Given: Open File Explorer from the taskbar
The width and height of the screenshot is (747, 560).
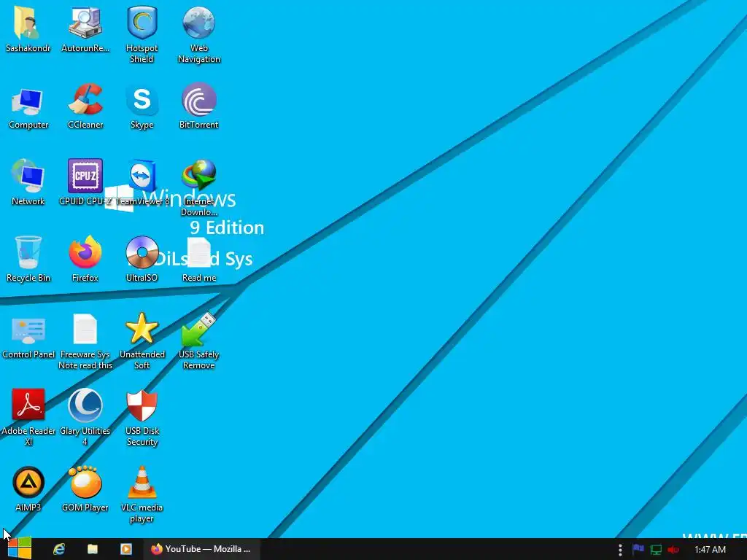Looking at the screenshot, I should pyautogui.click(x=93, y=549).
